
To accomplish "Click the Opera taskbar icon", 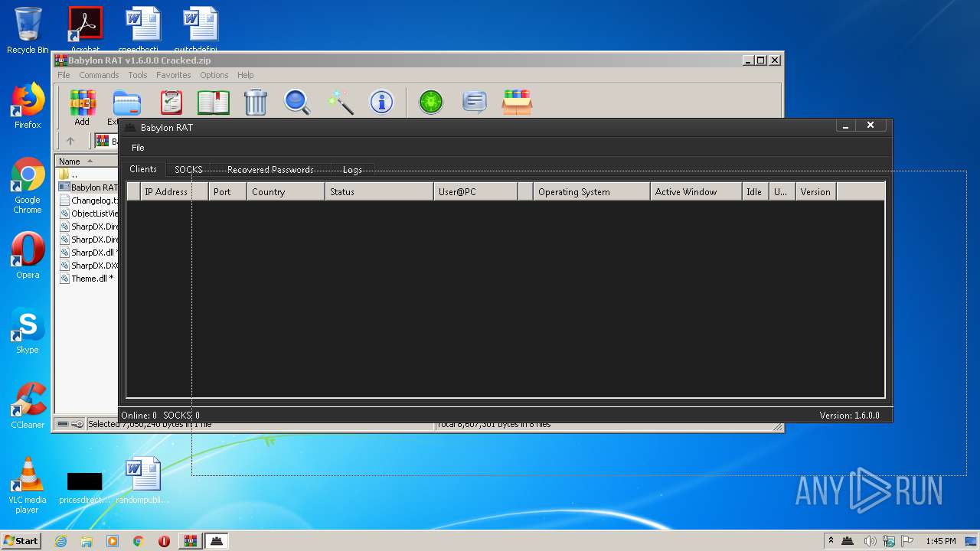I will coord(164,541).
